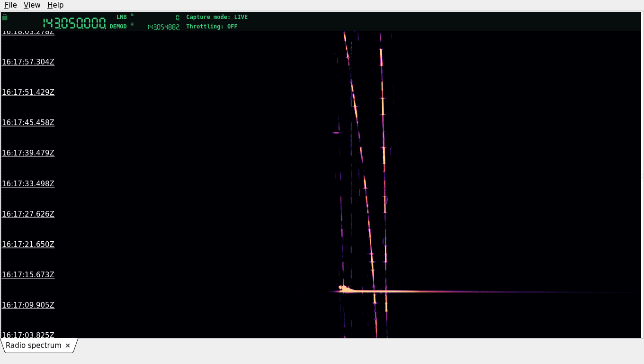Click timestamp 16:17:21.650Z
This screenshot has height=364, width=644.
28,244
